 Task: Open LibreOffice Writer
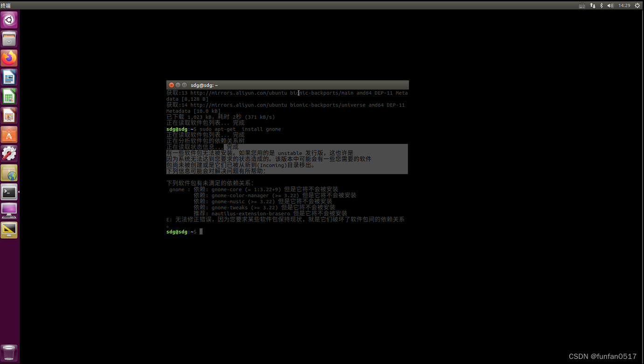point(9,77)
